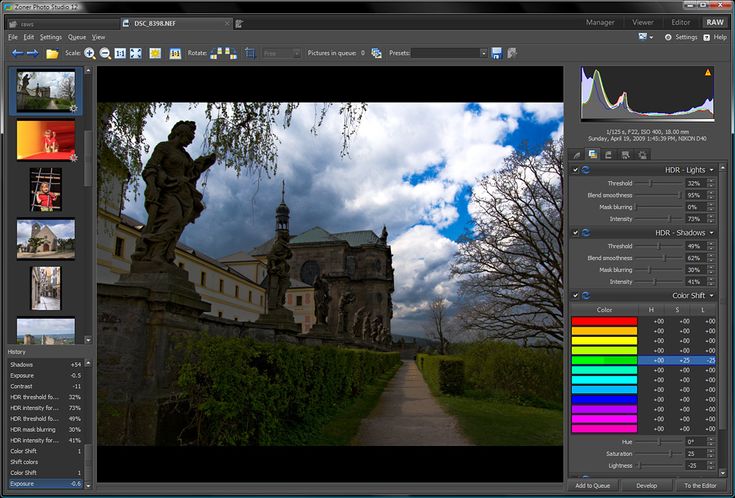Select the red color swatch in Color Shift

click(x=603, y=320)
